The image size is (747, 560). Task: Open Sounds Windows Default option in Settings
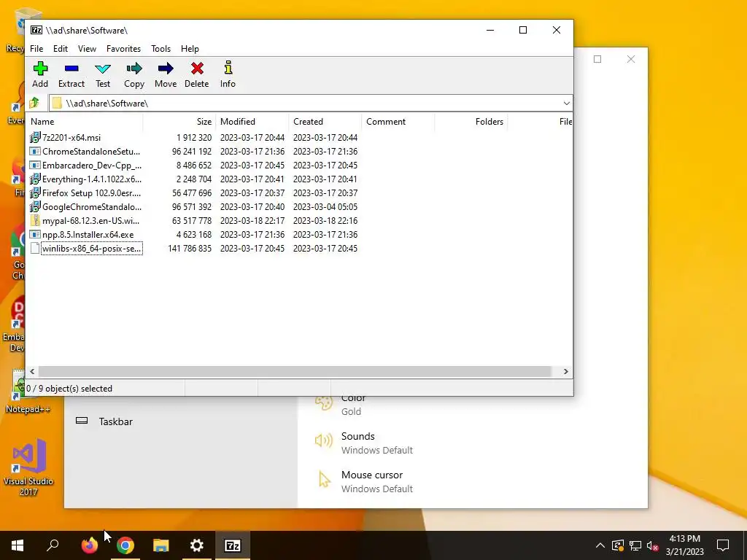tap(364, 443)
